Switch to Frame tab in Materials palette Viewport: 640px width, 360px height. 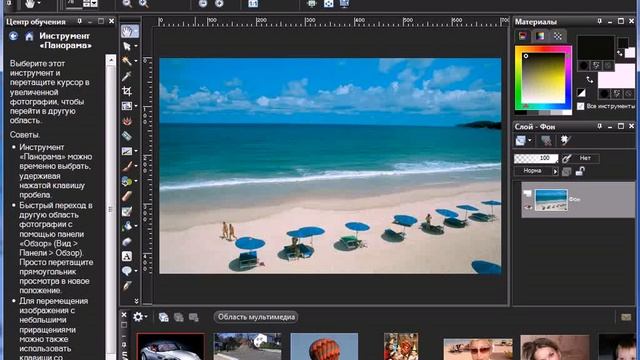pyautogui.click(x=523, y=36)
